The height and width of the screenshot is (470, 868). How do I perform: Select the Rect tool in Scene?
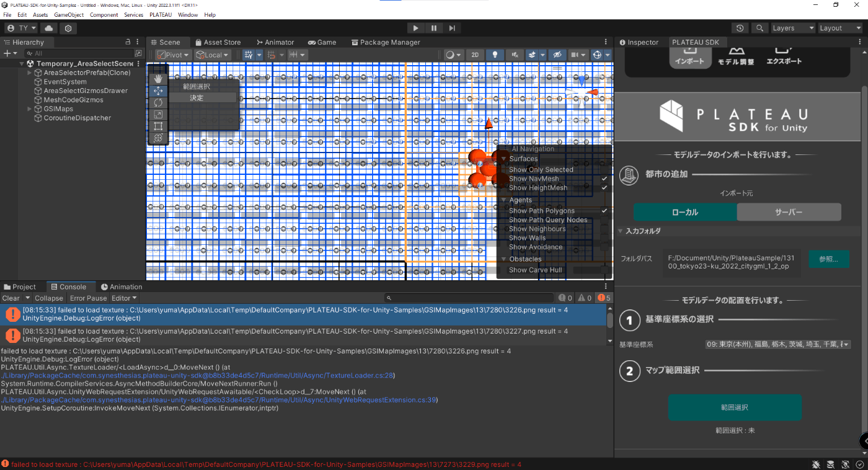tap(158, 126)
